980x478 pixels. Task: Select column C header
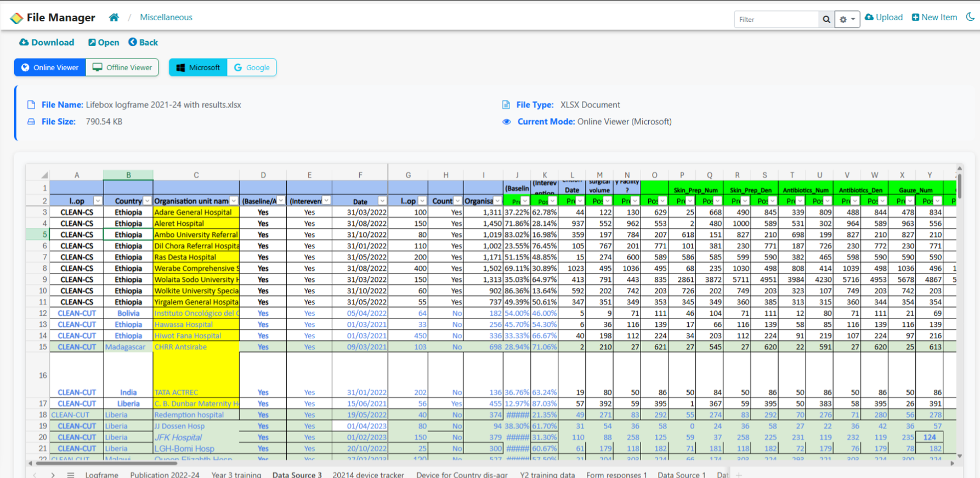tap(196, 175)
